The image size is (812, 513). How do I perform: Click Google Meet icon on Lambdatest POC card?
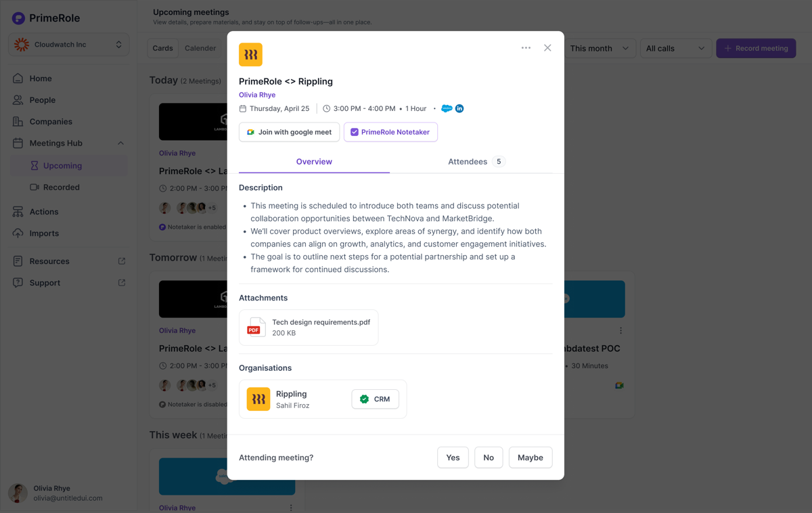(619, 385)
